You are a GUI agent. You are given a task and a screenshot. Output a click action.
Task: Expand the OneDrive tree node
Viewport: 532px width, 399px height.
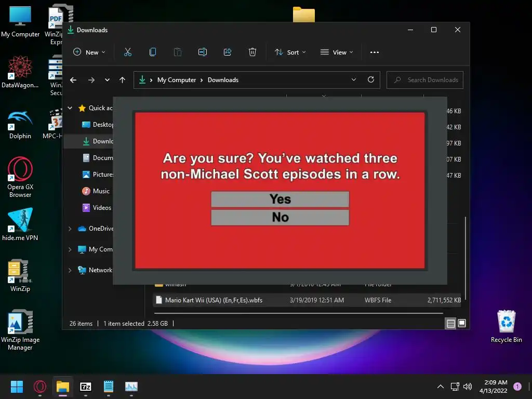coord(70,229)
